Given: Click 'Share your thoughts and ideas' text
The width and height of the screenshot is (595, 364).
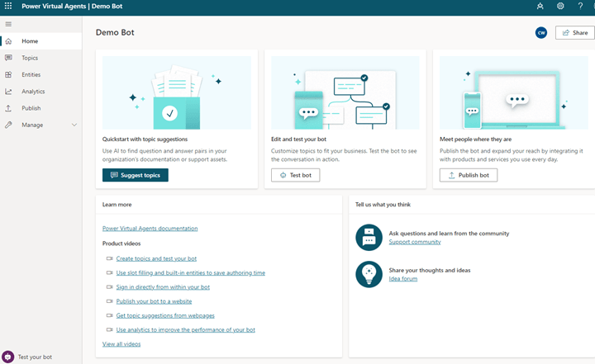Looking at the screenshot, I should [x=430, y=270].
